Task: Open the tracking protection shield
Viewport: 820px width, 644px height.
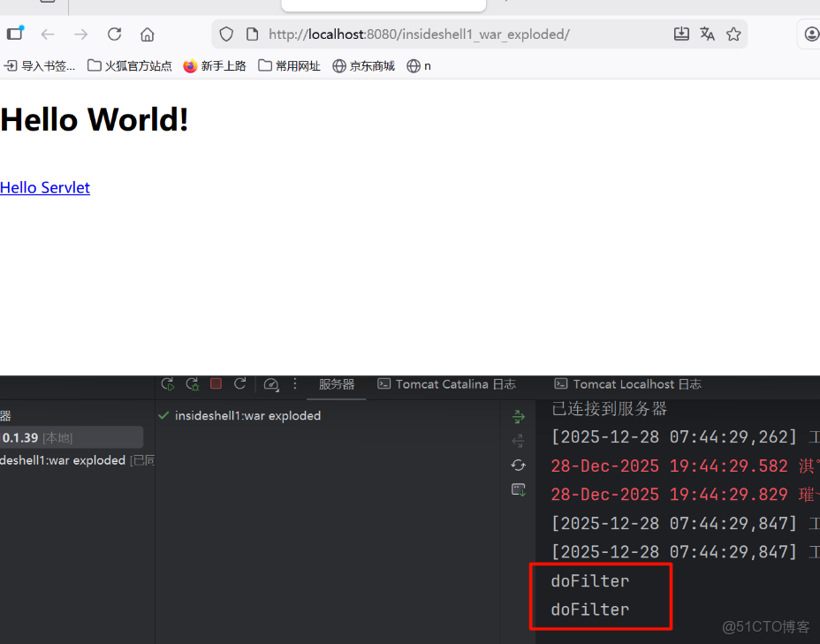Action: 226,34
